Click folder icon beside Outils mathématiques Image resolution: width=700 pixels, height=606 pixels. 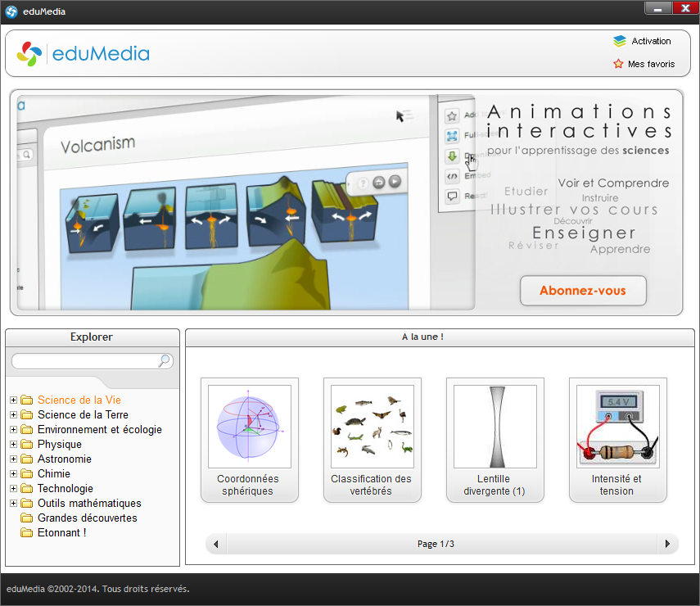pos(27,503)
